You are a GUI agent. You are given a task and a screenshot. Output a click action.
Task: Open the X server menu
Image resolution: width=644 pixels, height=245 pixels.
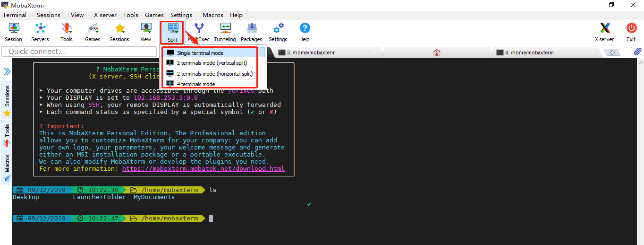coord(105,15)
